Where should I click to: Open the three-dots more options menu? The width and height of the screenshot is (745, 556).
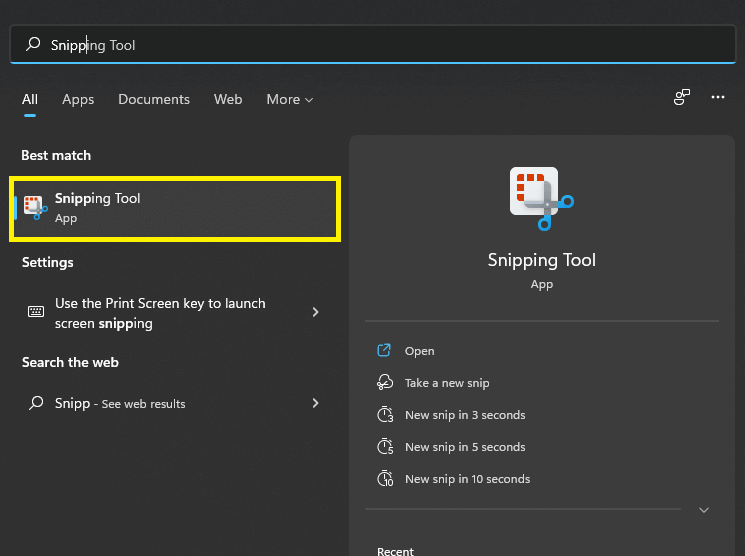717,98
